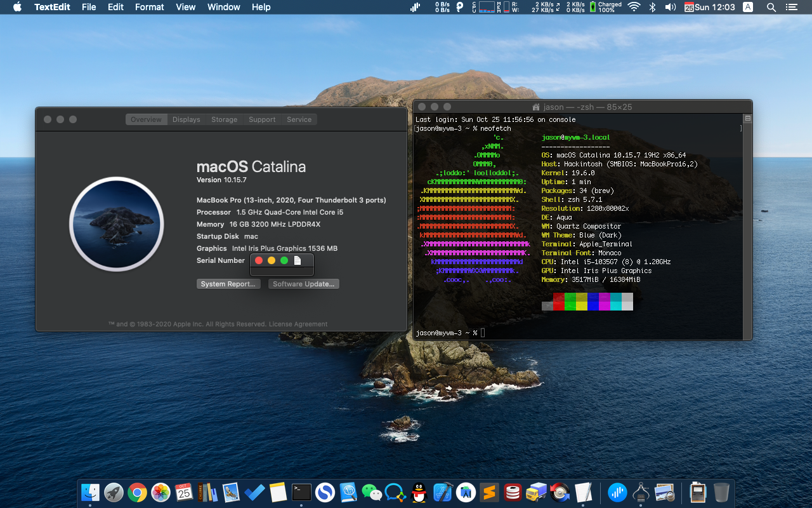Launch the Transmit truck icon in Dock
This screenshot has height=508, width=812.
click(536, 492)
